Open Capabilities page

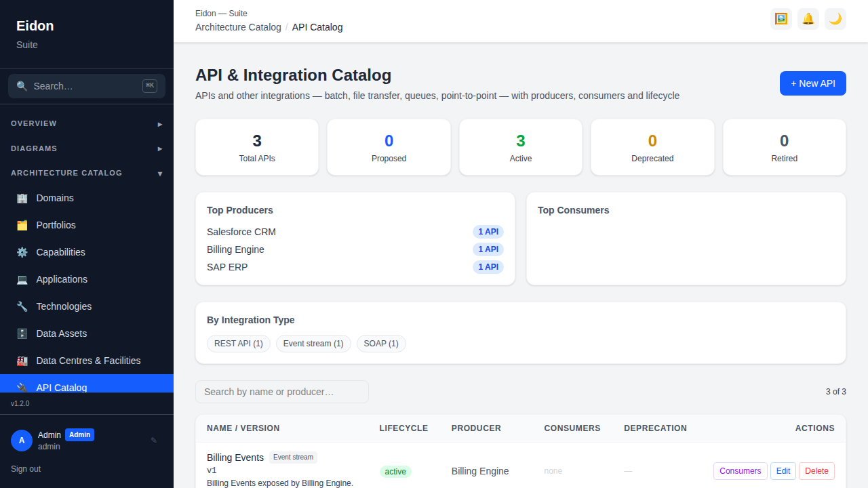87,252
